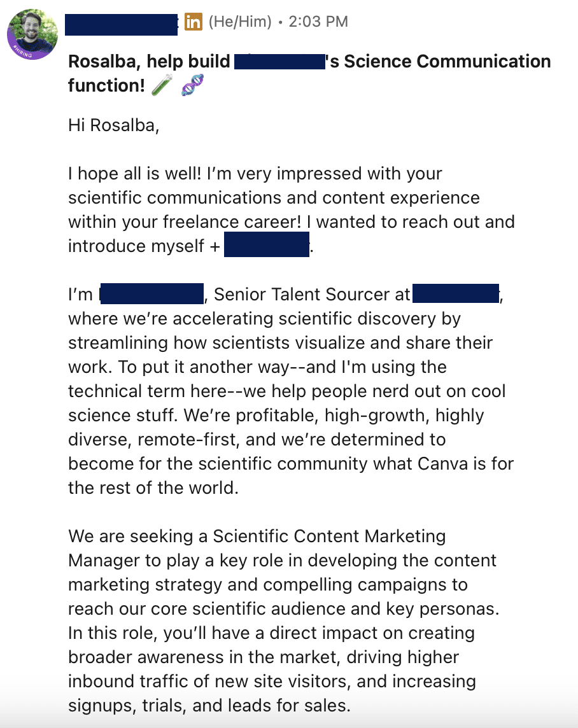578x728 pixels.
Task: Click the 'signups, trials, and leads' final line
Action: click(209, 706)
